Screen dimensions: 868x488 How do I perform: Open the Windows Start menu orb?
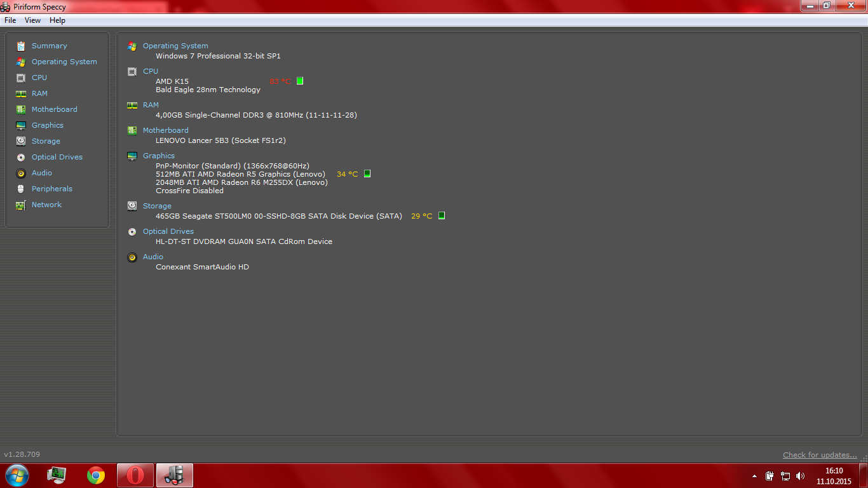click(17, 475)
